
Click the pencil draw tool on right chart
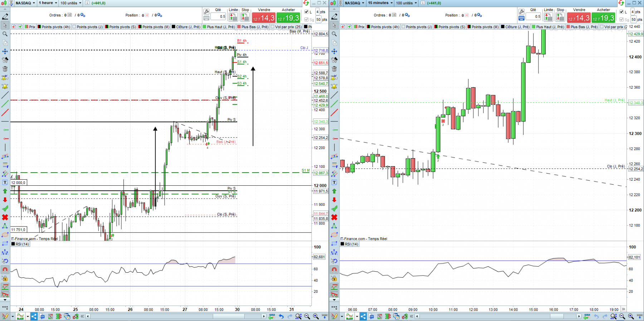[334, 16]
